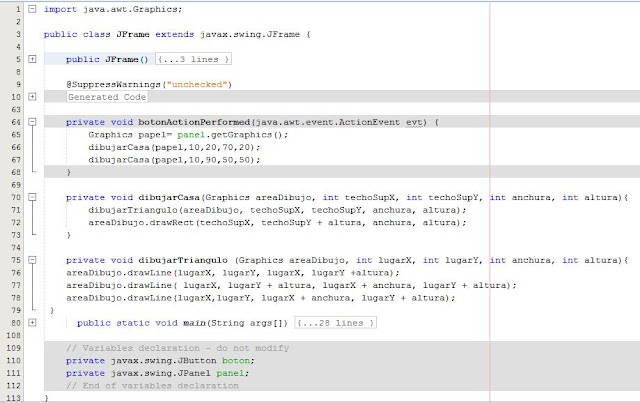Click 'main(String args[])' on line 80
This screenshot has height=403, width=640.
point(236,323)
